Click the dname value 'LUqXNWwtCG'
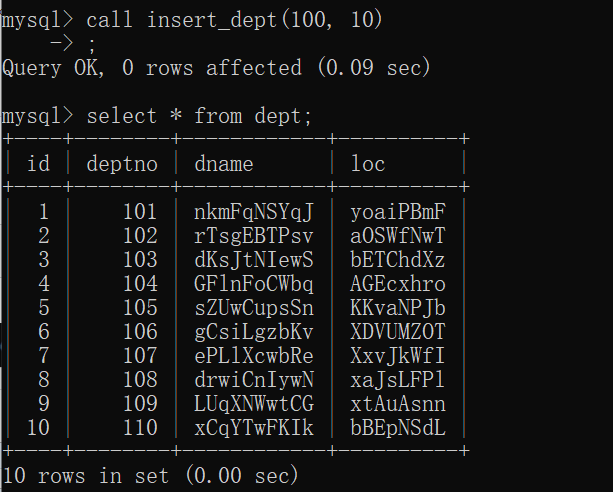Screen dimensions: 613x492 pyautogui.click(x=254, y=404)
